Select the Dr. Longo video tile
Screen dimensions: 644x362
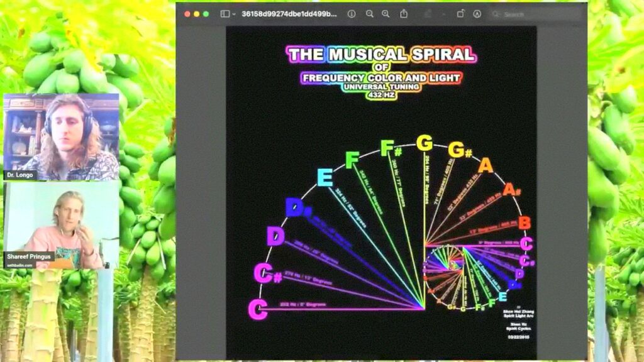61,137
